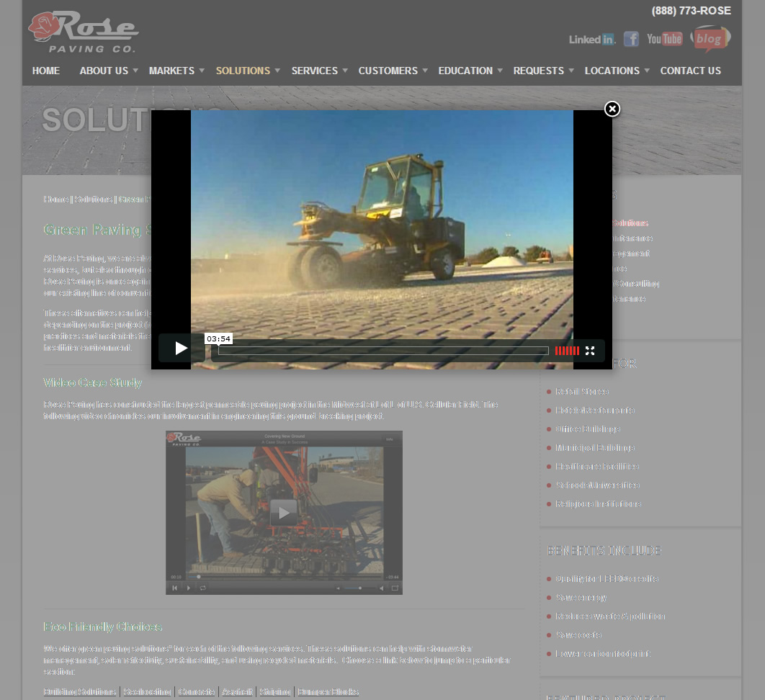Viewport: 765px width, 700px height.
Task: Click Home in the breadcrumb
Action: (55, 199)
